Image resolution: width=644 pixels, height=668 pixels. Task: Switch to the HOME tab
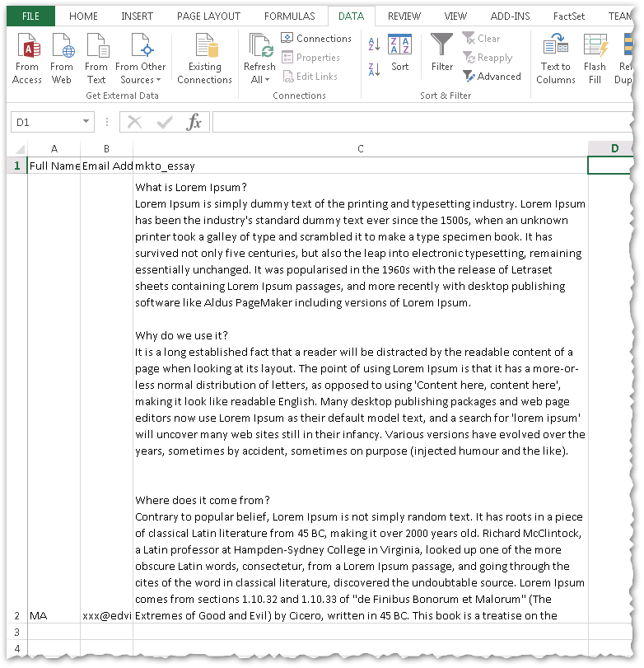83,16
